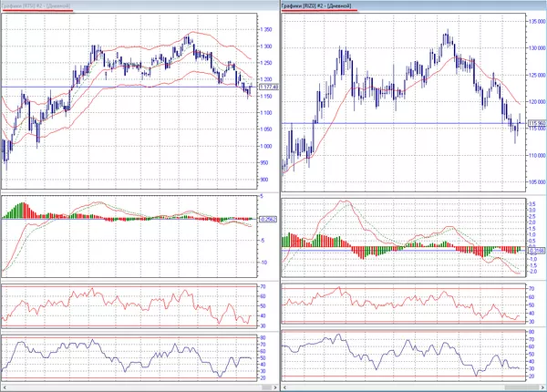Activate the RIZ0 chart window title bar
Screen dimensions: 547x392
414,5
